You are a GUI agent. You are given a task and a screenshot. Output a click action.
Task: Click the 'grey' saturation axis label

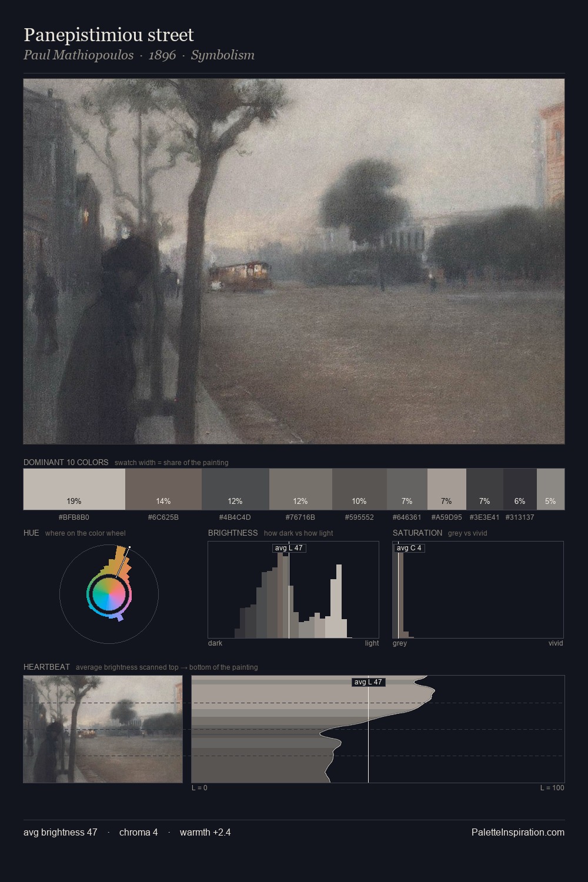click(x=400, y=643)
